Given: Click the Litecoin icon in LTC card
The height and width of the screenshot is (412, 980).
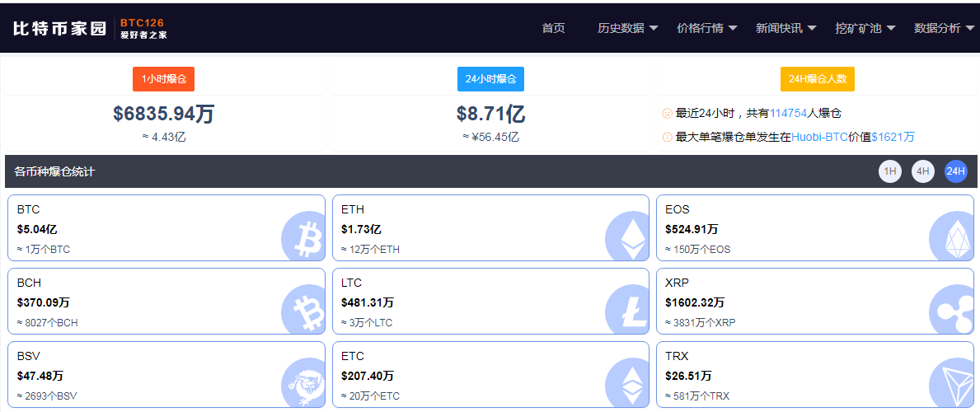Looking at the screenshot, I should 627,310.
